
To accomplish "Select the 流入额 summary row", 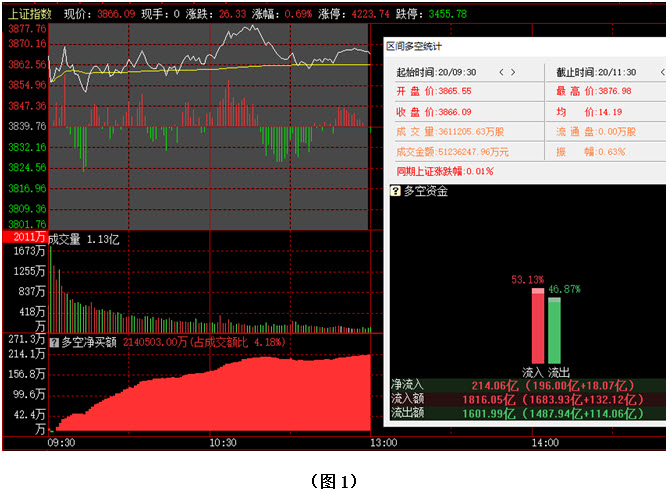I will pos(527,398).
